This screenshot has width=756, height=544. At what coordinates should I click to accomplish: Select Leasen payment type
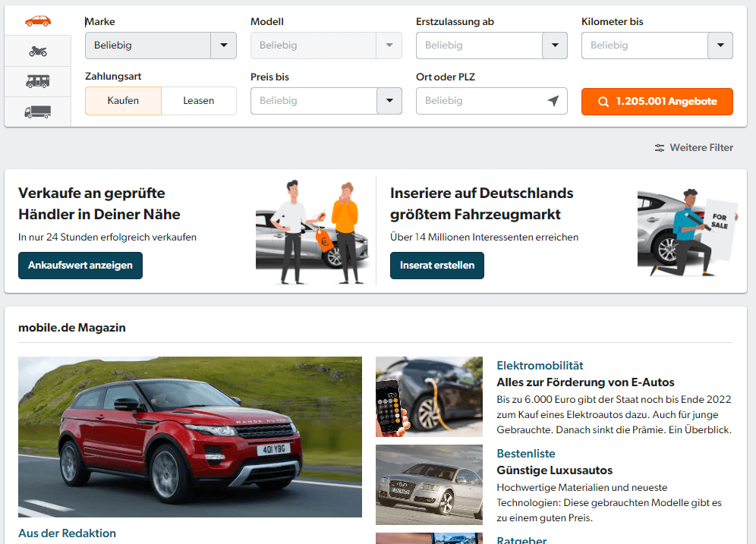pyautogui.click(x=199, y=101)
